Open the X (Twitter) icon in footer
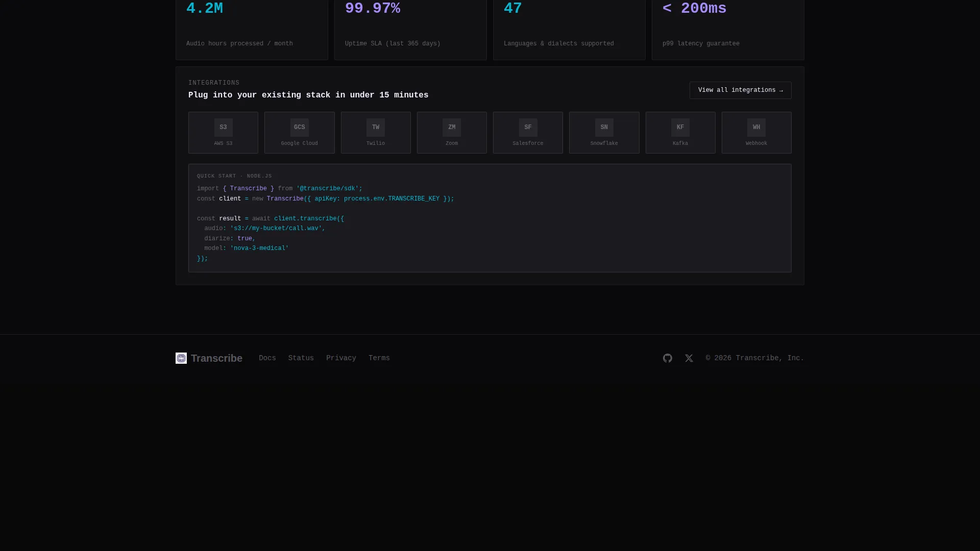Image resolution: width=980 pixels, height=551 pixels. [689, 358]
